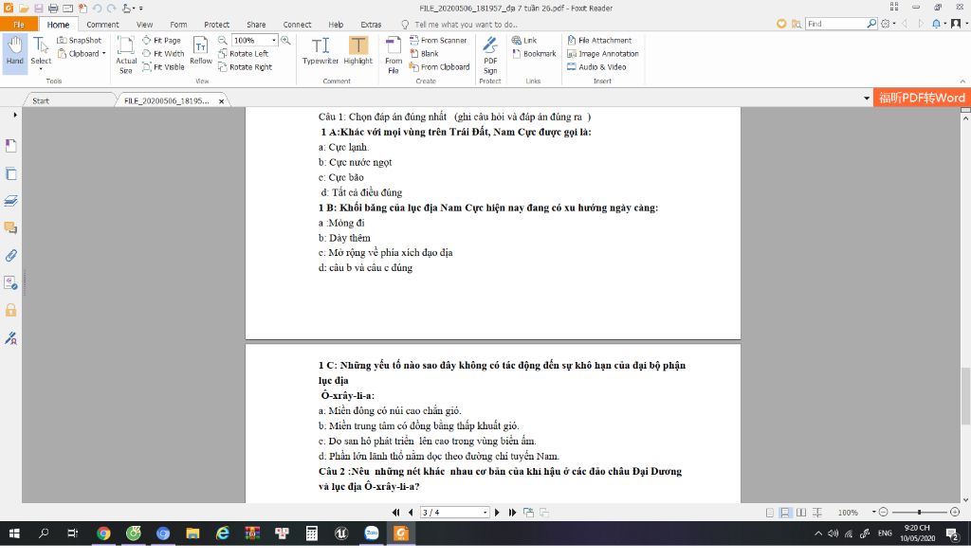Open the 100% zoom level dropdown
Viewport: 971px width, 560px height.
274,40
